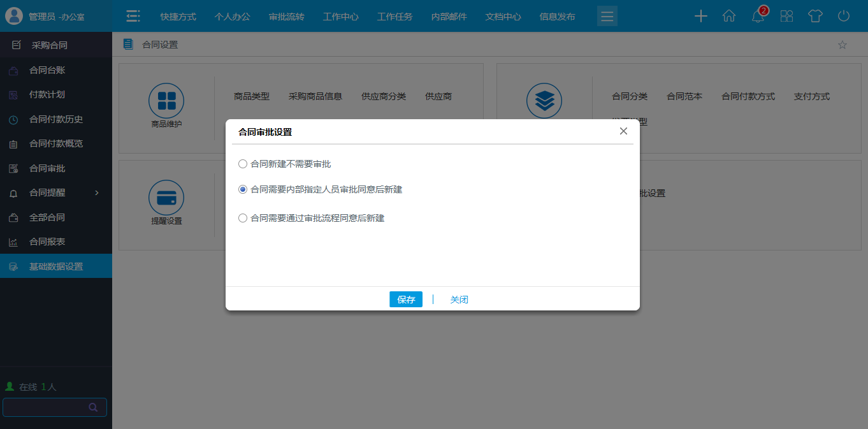This screenshot has height=429, width=868.
Task: Click the shirt-shaped theme icon
Action: click(x=814, y=16)
